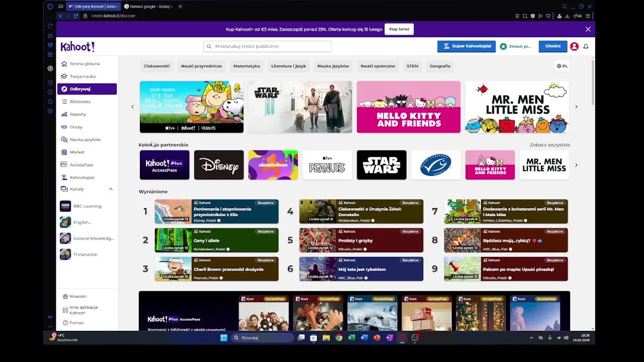This screenshot has height=362, width=644.
Task: Open Kahootopia! from the sidebar
Action: 87,177
